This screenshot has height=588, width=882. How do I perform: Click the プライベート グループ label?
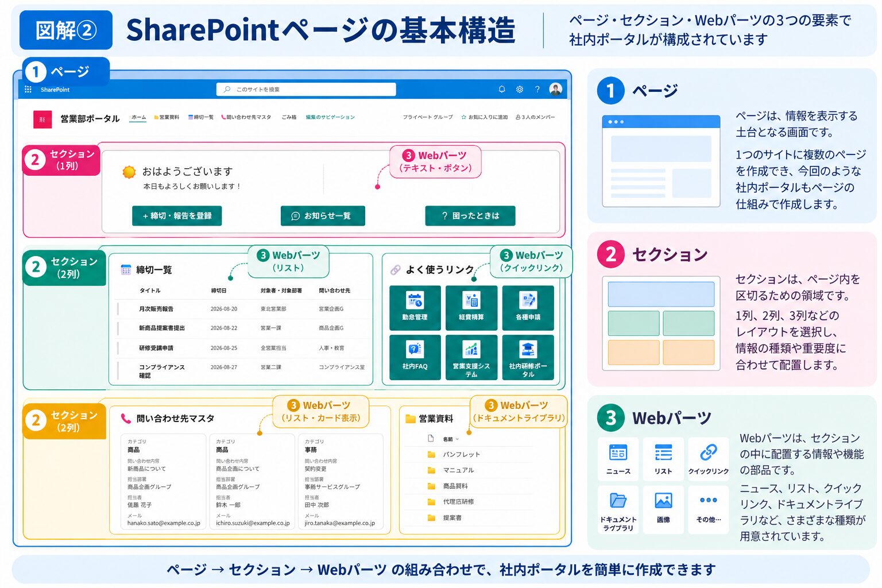click(x=428, y=117)
